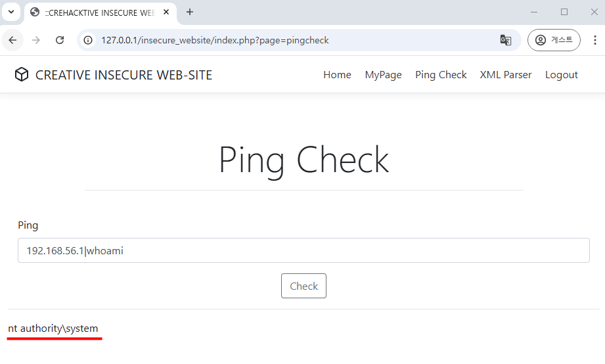Reload the current page
The image size is (605, 364).
pyautogui.click(x=60, y=40)
